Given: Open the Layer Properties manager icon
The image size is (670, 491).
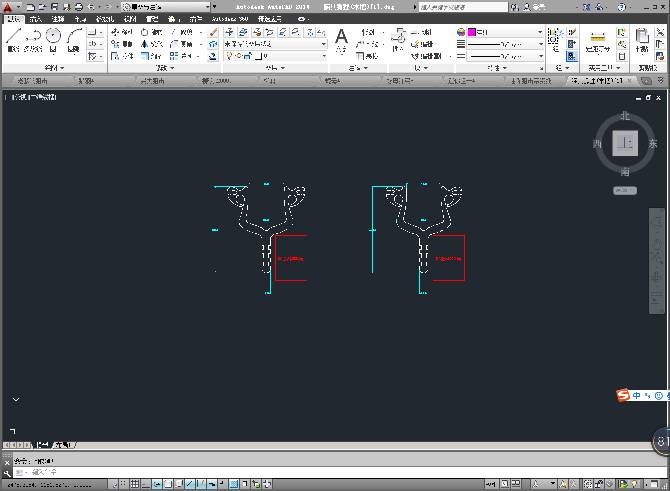Looking at the screenshot, I should pos(229,32).
